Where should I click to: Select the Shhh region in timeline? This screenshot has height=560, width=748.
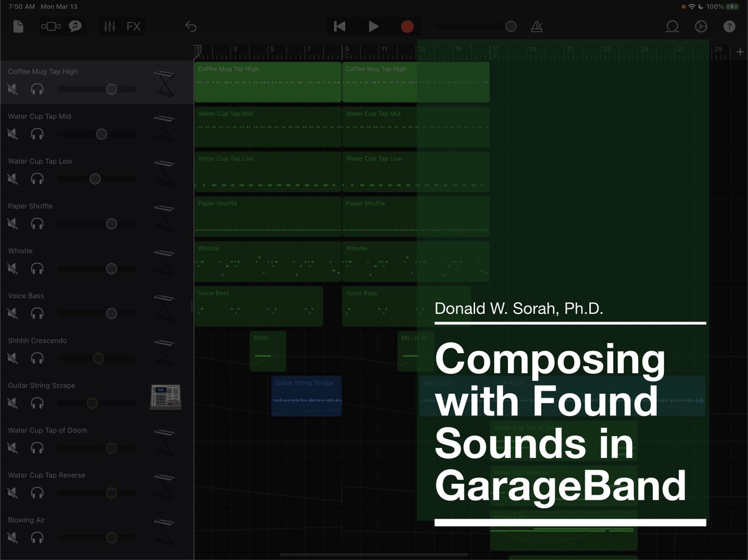[268, 351]
